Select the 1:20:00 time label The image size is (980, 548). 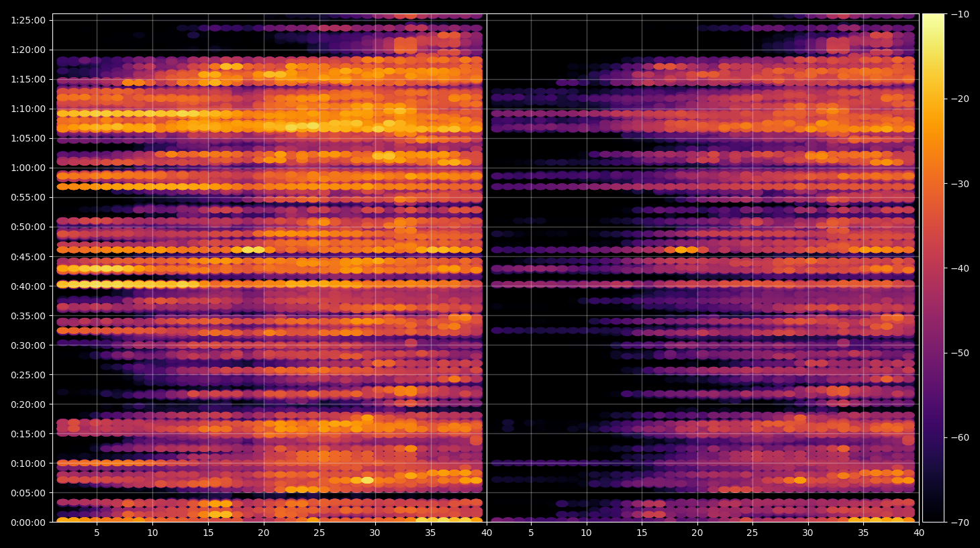pos(28,50)
